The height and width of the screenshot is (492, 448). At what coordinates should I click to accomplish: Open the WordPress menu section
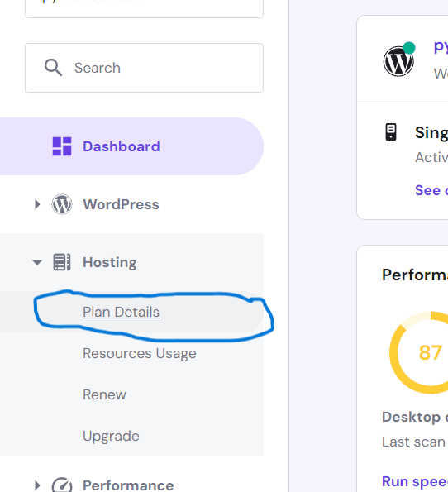point(131,204)
